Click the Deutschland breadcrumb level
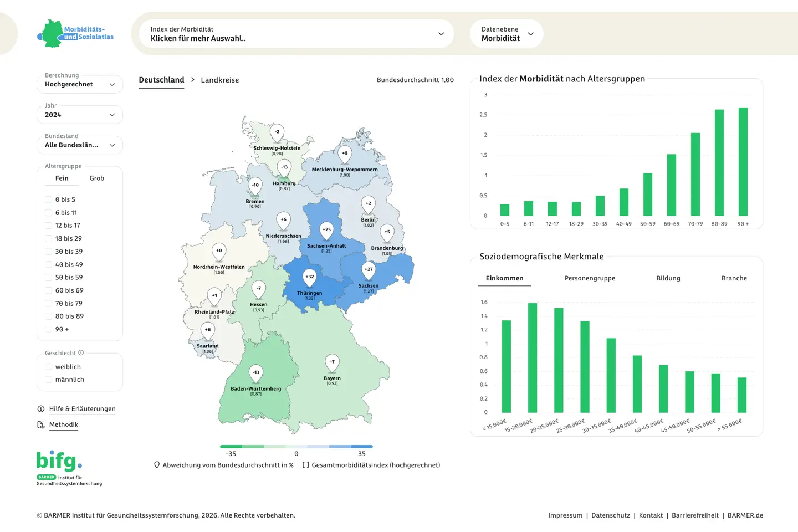Screen dimensions: 798x532 coord(161,80)
